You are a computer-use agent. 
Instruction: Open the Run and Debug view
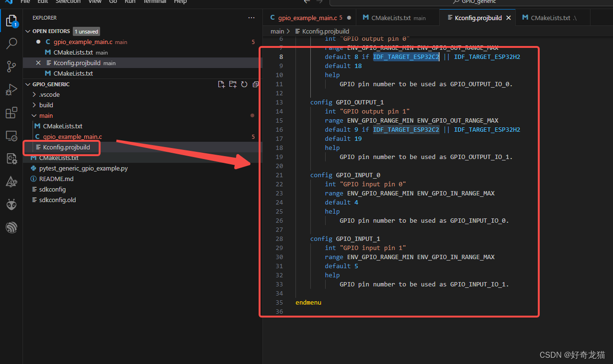(x=11, y=90)
